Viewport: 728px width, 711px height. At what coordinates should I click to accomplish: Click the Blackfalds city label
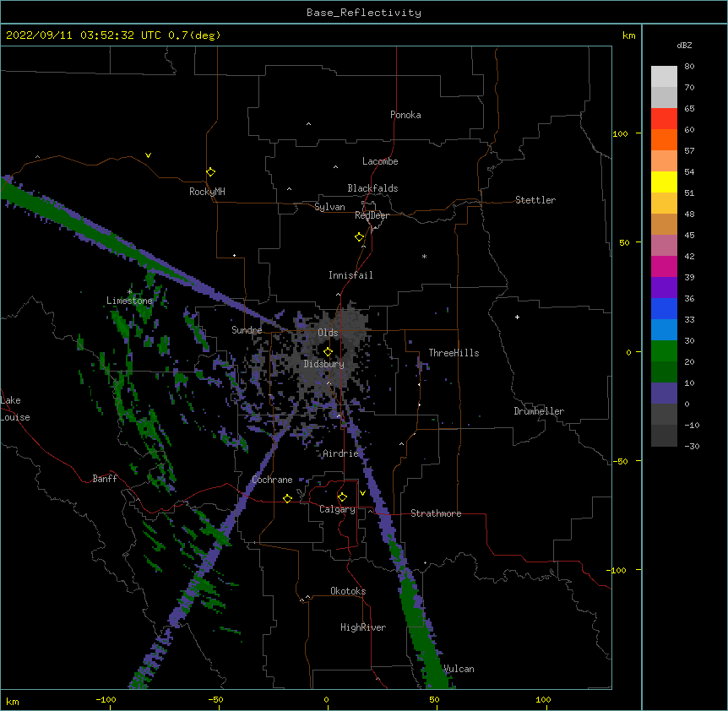(x=372, y=188)
